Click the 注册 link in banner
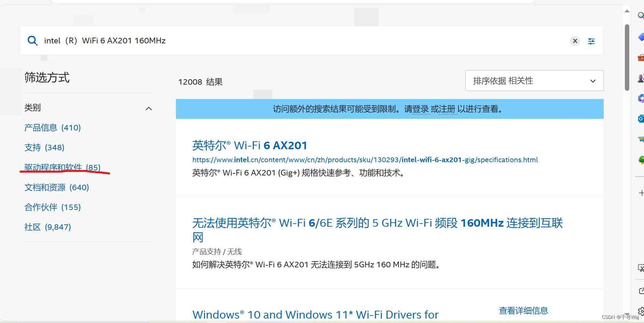 click(447, 109)
